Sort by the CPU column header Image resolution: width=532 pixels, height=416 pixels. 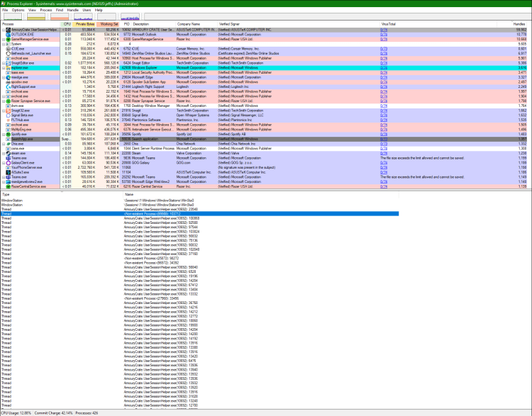coord(67,24)
